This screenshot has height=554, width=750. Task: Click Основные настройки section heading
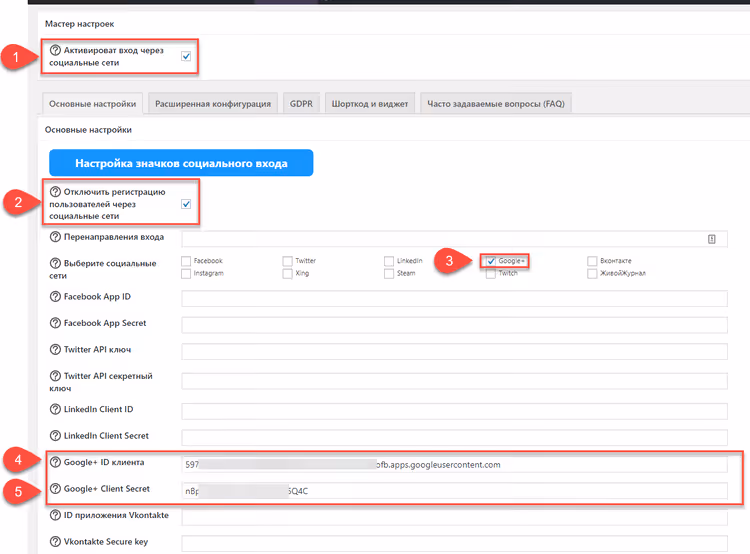(x=88, y=130)
